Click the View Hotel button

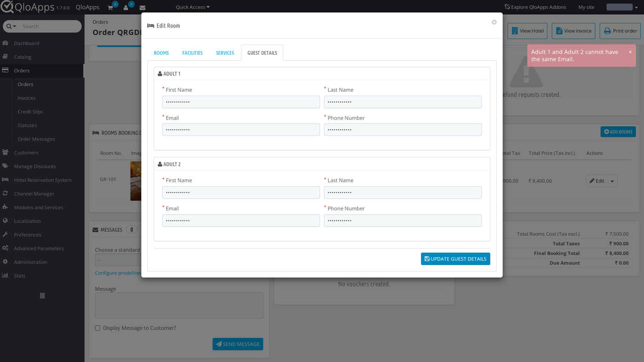click(527, 31)
